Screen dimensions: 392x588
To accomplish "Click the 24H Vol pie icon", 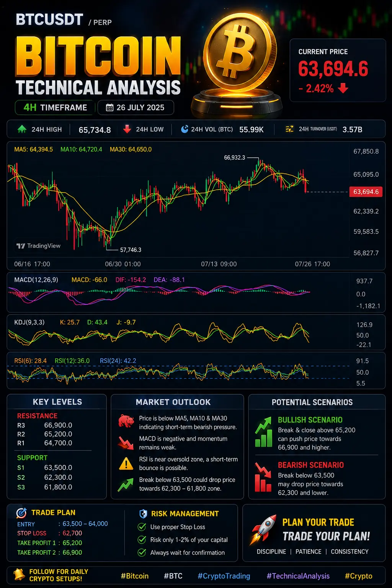I will 185,129.
